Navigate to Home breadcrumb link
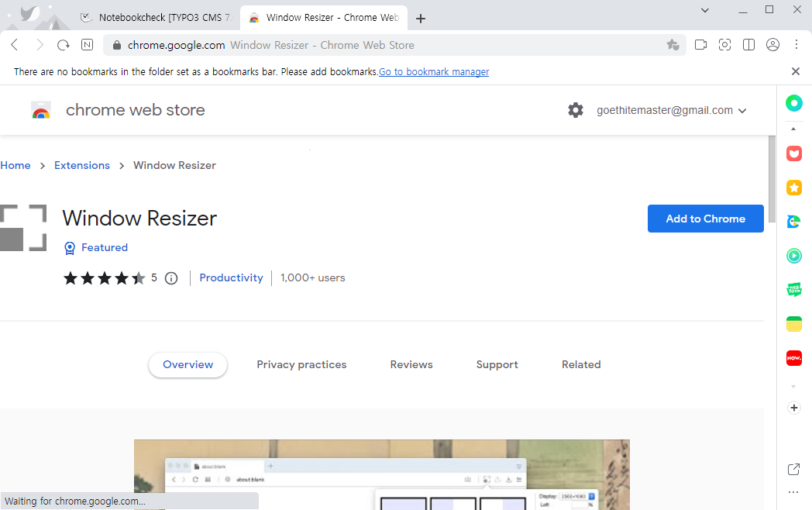The height and width of the screenshot is (510, 812). 15,165
